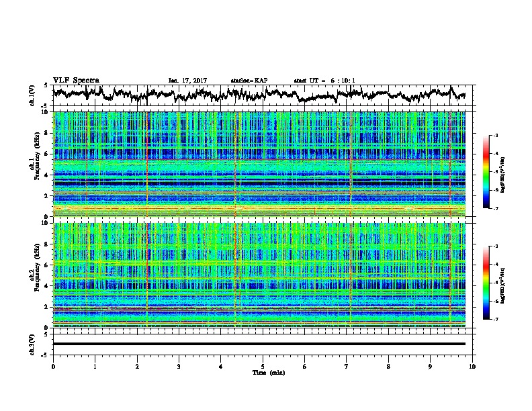
Task: Click the "start UT = 6 : 10: 1" text
Action: pyautogui.click(x=324, y=81)
